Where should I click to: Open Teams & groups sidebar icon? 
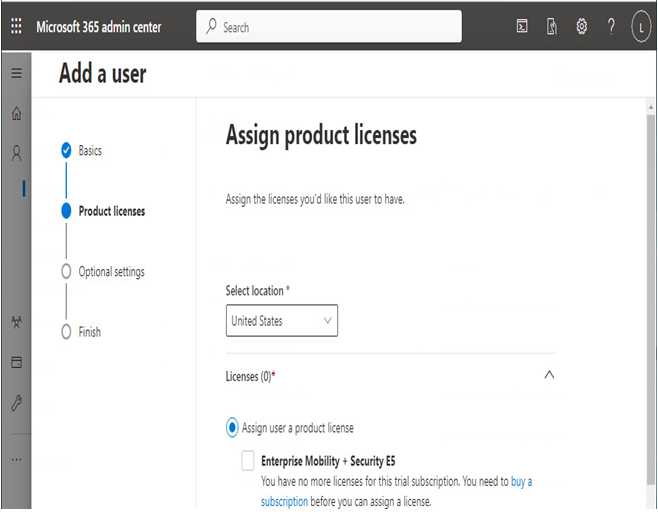(16, 322)
